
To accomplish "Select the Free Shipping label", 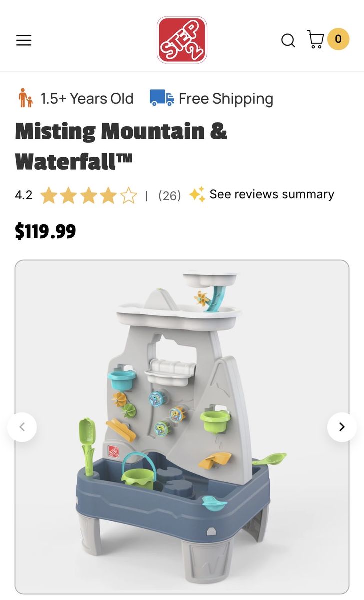I will pos(226,99).
